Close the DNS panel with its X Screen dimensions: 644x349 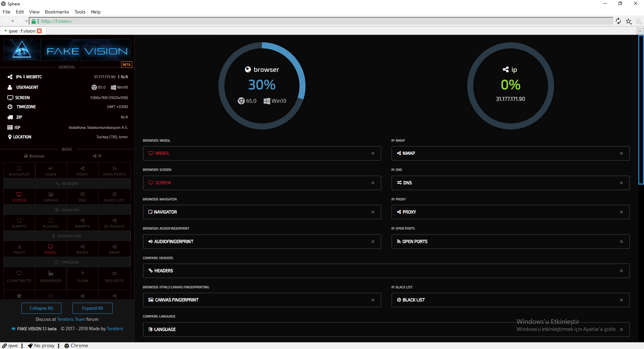pyautogui.click(x=621, y=183)
